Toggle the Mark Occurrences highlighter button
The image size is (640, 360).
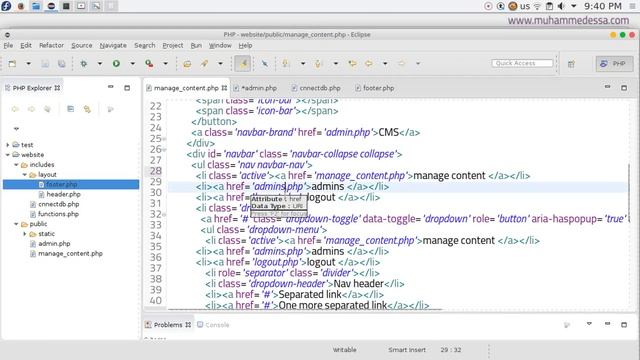(243, 64)
